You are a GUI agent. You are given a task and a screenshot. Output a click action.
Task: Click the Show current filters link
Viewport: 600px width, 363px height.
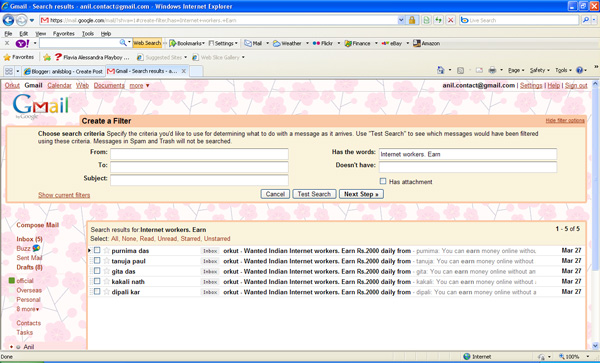[x=64, y=195]
